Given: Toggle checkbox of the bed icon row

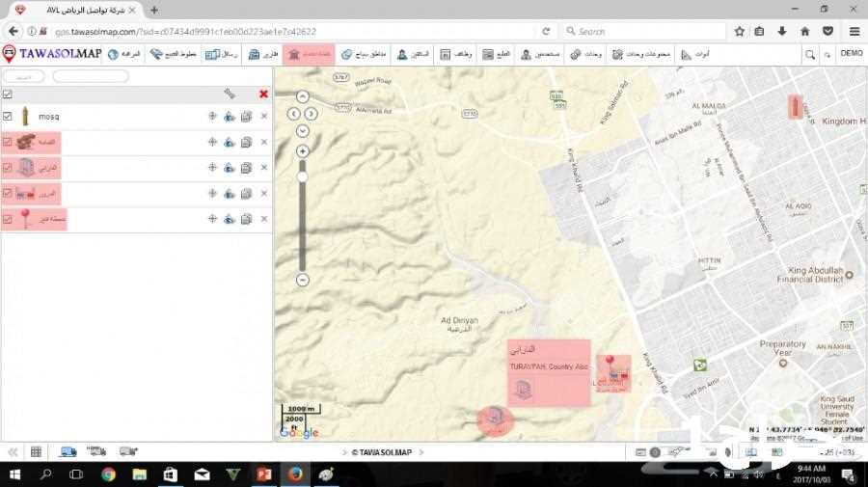Looking at the screenshot, I should point(7,193).
